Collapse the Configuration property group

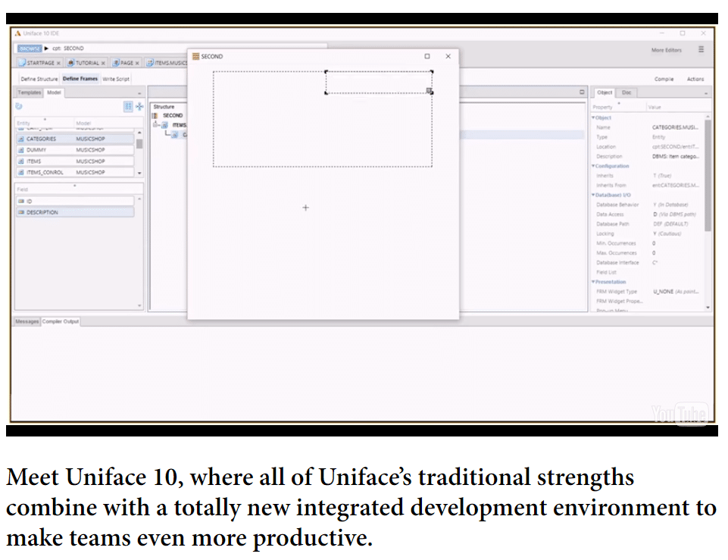click(x=593, y=166)
